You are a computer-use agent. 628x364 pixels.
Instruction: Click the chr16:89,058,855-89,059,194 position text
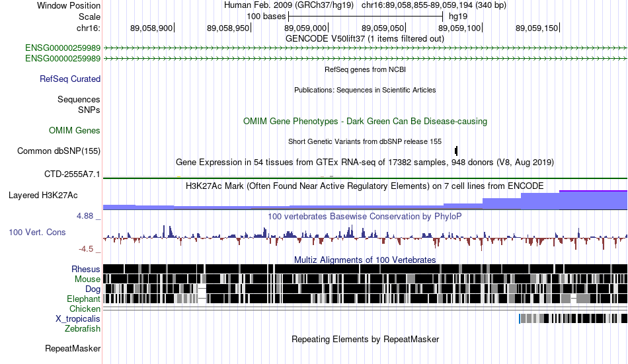434,5
